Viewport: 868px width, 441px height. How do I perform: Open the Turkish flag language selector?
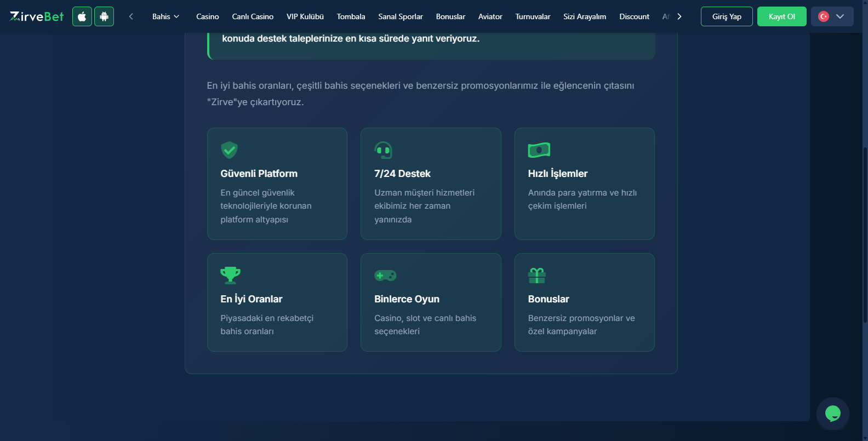pyautogui.click(x=832, y=16)
